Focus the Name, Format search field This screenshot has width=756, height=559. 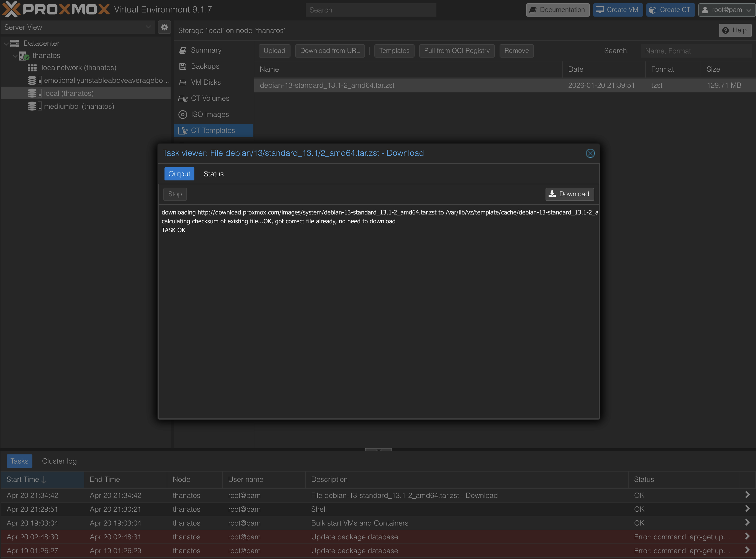tap(696, 51)
